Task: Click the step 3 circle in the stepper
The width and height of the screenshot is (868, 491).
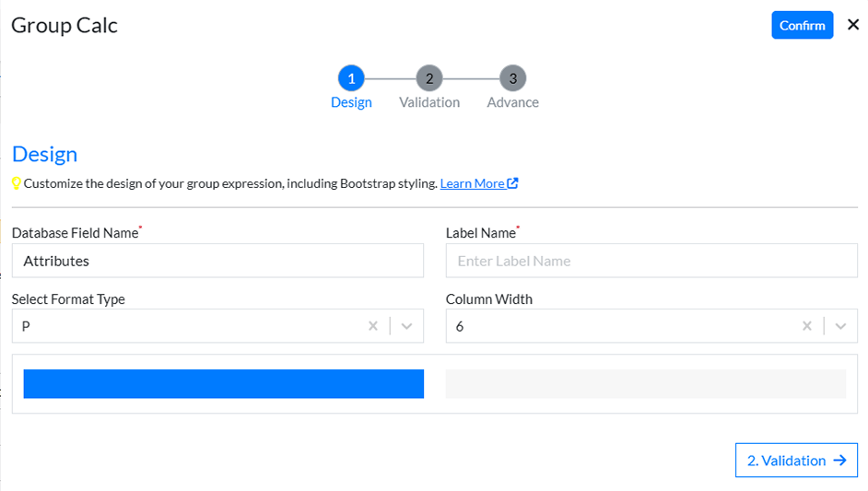Action: (512, 78)
